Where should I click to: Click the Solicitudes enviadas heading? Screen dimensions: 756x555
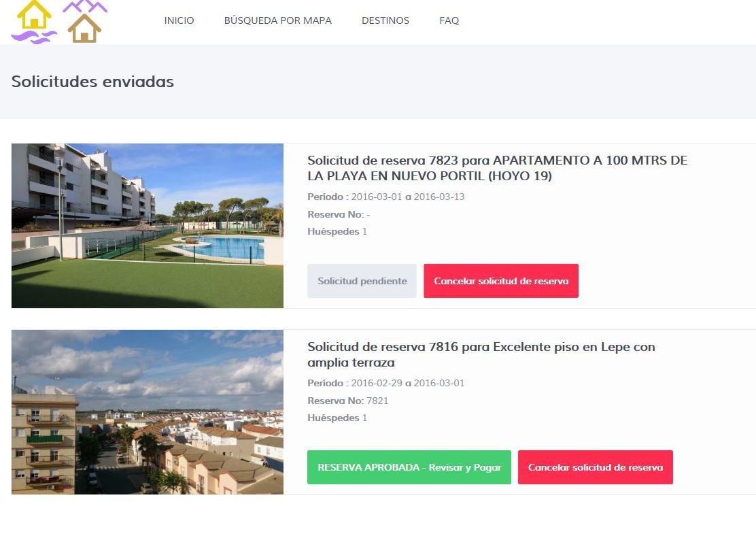(92, 82)
